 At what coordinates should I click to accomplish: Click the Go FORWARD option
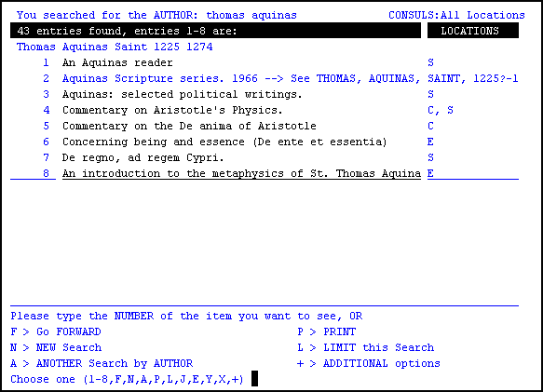point(56,331)
